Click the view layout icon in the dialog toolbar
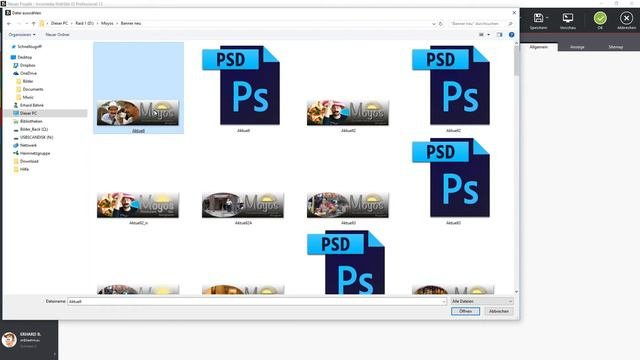The width and height of the screenshot is (640, 360). click(x=481, y=35)
